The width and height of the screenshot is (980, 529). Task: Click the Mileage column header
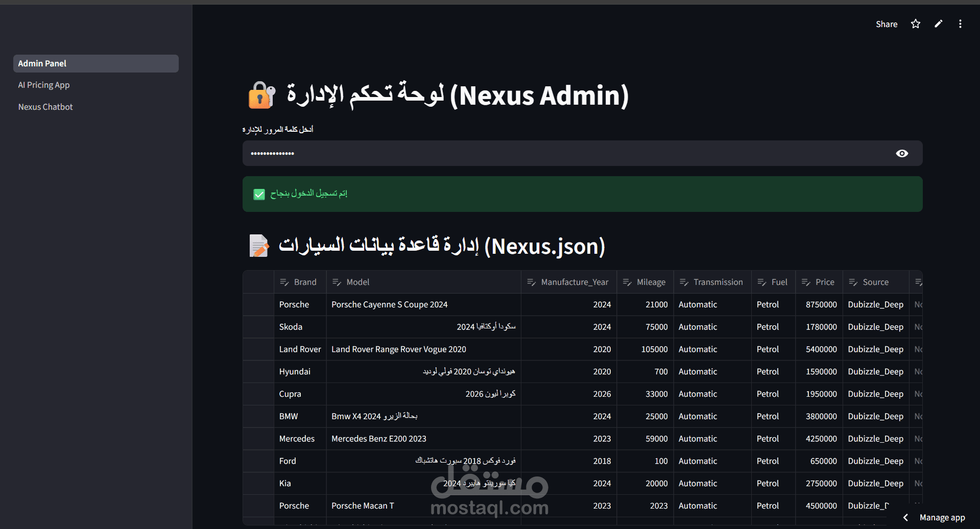click(x=646, y=282)
